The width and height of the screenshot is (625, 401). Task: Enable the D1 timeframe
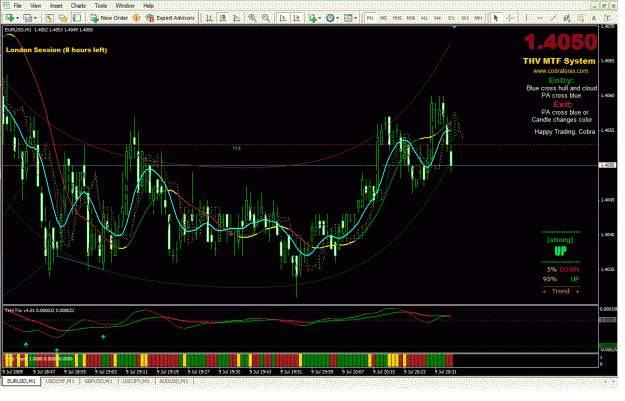[x=451, y=18]
